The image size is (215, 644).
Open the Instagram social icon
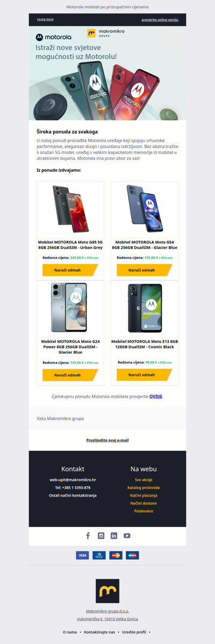coord(101,536)
